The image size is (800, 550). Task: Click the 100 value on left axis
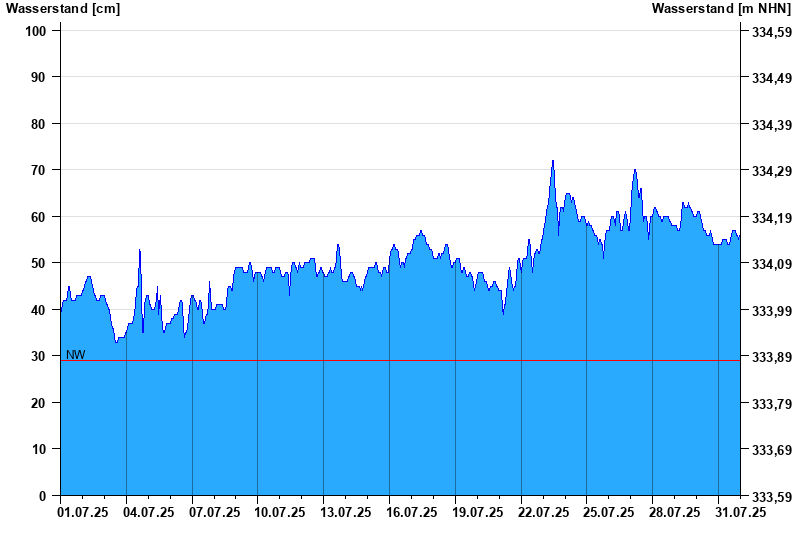pos(36,31)
